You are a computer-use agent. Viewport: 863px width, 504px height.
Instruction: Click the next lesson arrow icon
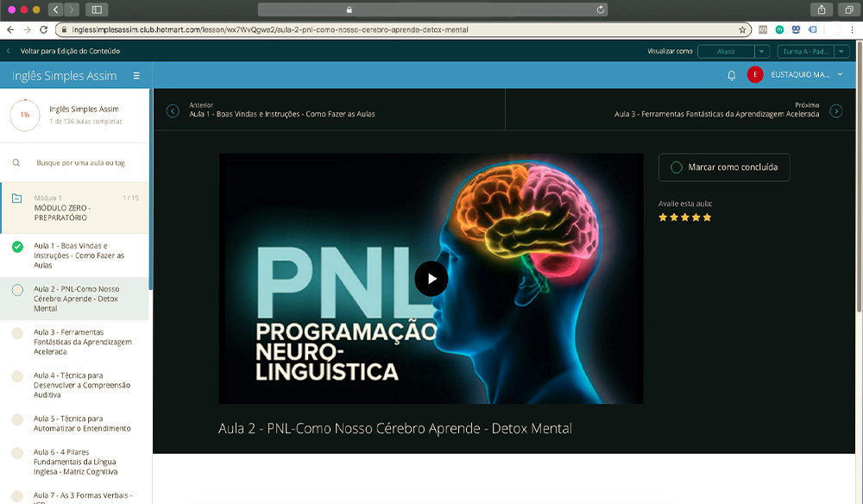pyautogui.click(x=835, y=110)
